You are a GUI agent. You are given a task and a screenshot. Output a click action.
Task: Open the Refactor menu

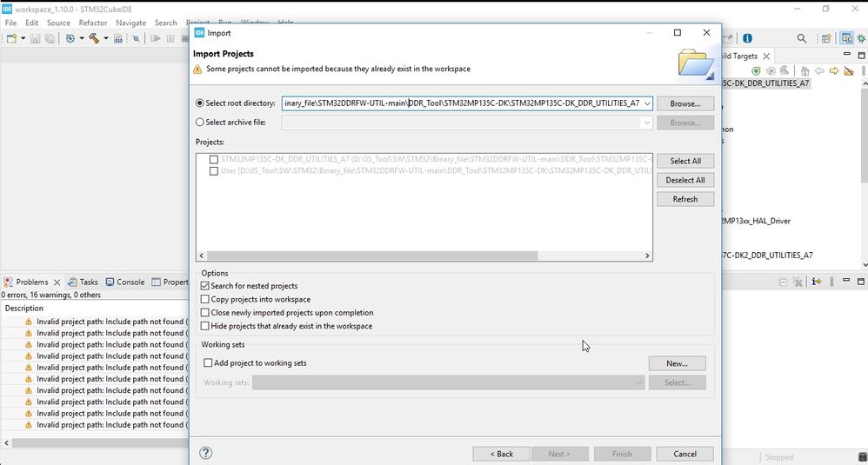92,23
